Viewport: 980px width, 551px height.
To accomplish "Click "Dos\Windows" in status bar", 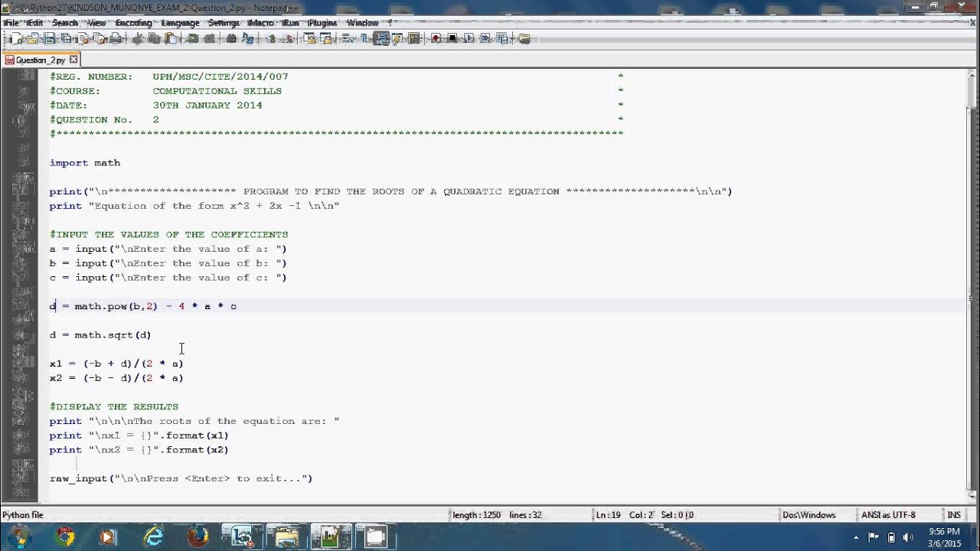I will pyautogui.click(x=808, y=515).
